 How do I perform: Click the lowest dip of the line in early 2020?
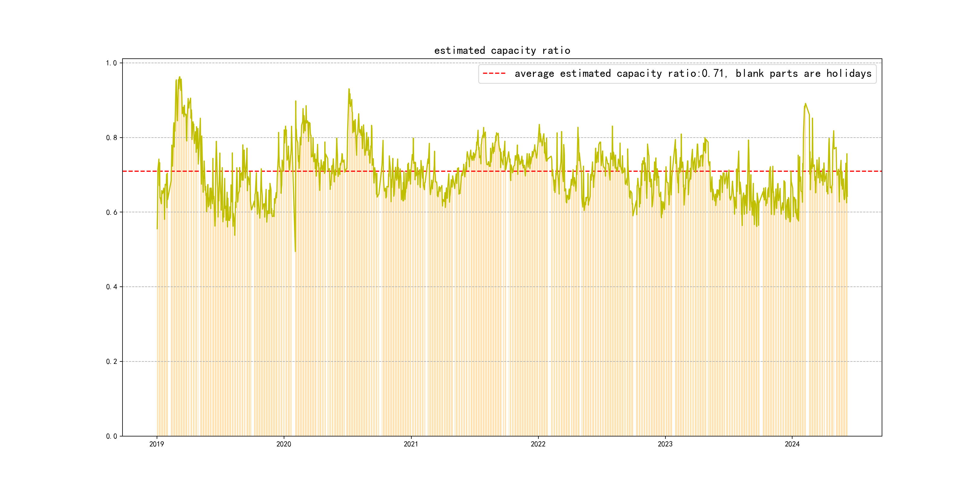[x=295, y=251]
